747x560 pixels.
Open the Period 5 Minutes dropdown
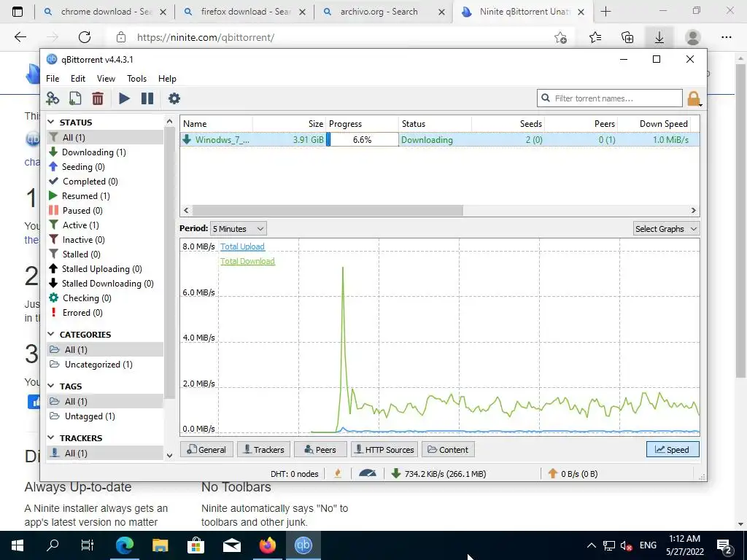point(239,228)
